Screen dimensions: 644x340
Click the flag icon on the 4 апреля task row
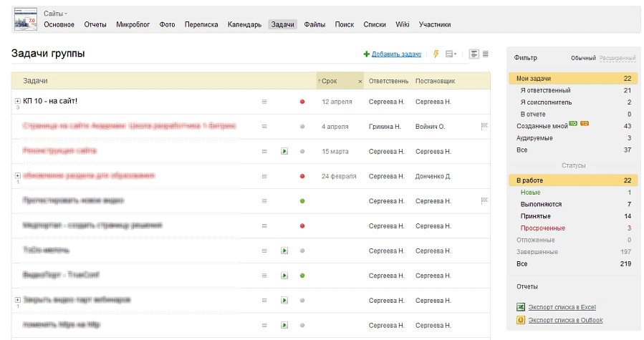click(x=484, y=127)
